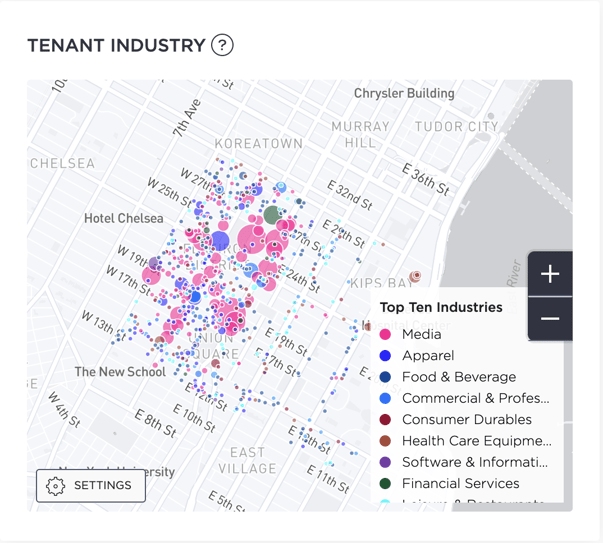Click the Consumer Durables legend label
This screenshot has width=603, height=543.
[x=467, y=420]
